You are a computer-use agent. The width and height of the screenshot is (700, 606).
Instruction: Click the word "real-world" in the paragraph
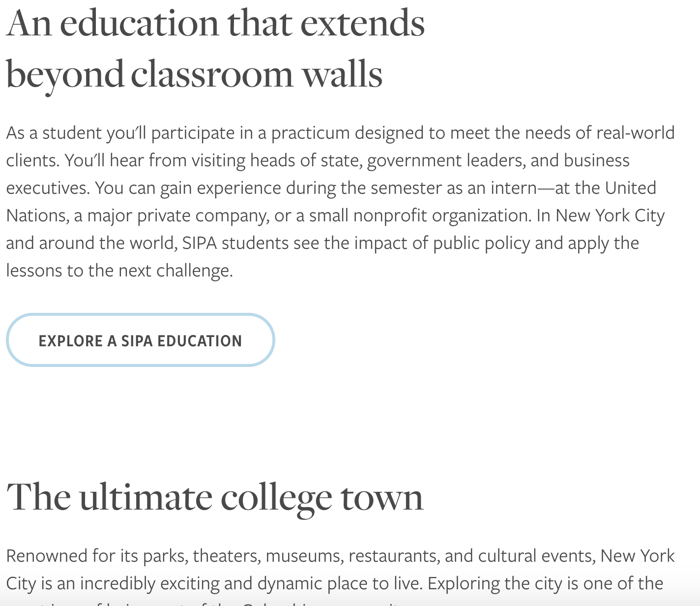(x=635, y=133)
